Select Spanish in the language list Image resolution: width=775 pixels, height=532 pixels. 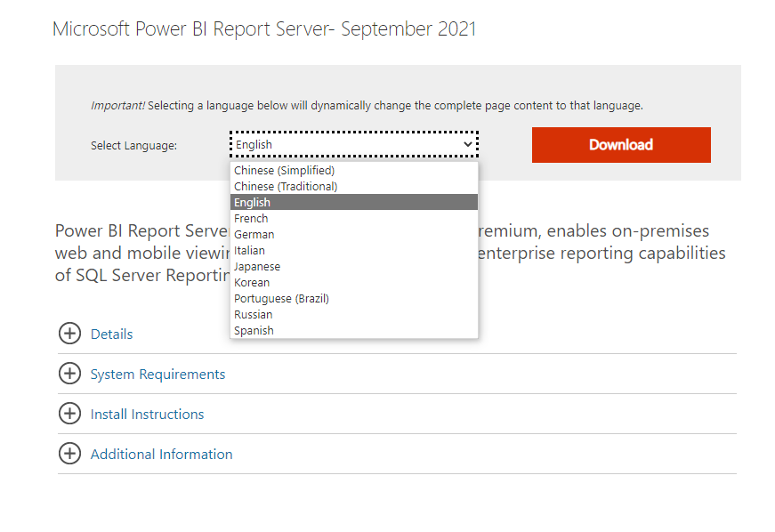pos(354,330)
